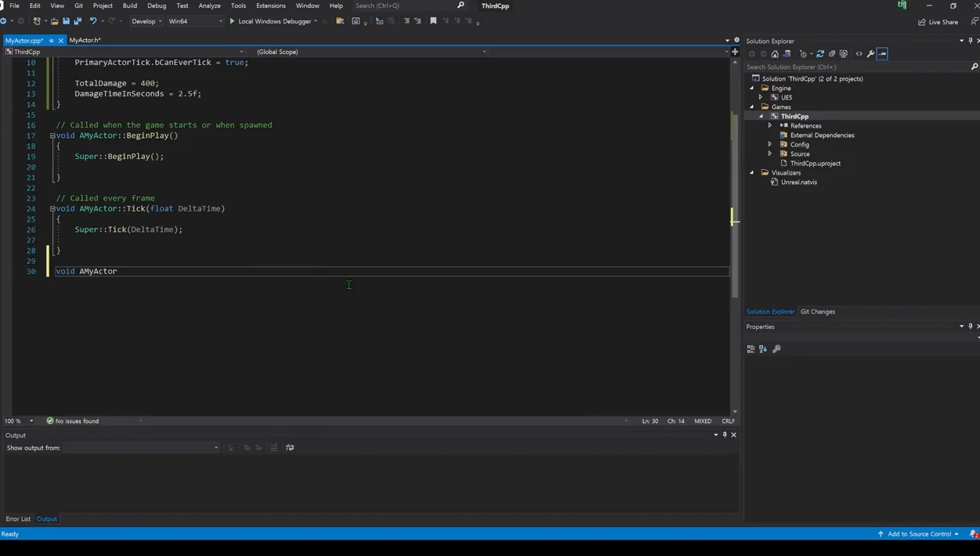The width and height of the screenshot is (980, 556).
Task: Click the Undo arrow icon
Action: [x=92, y=21]
